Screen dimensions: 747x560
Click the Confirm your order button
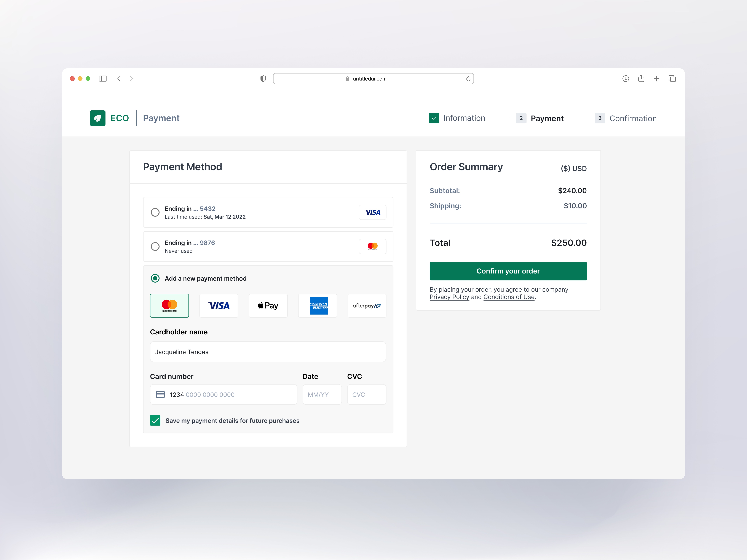point(508,271)
